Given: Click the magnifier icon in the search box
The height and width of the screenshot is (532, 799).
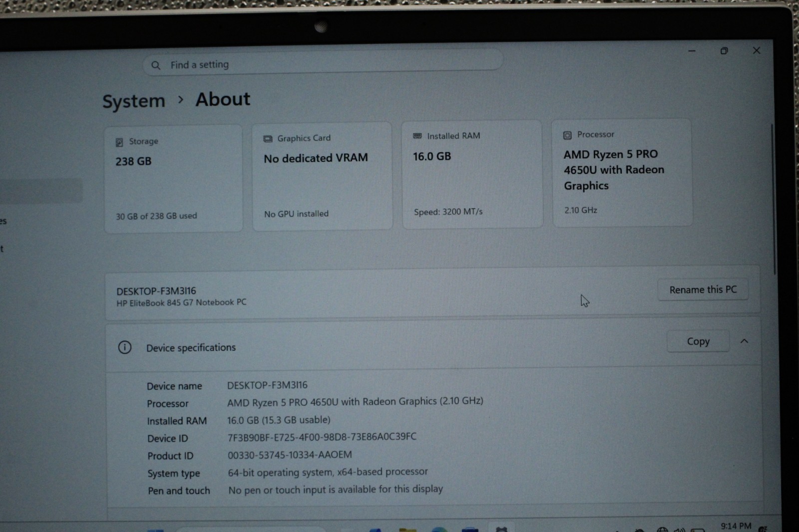Looking at the screenshot, I should tap(156, 65).
